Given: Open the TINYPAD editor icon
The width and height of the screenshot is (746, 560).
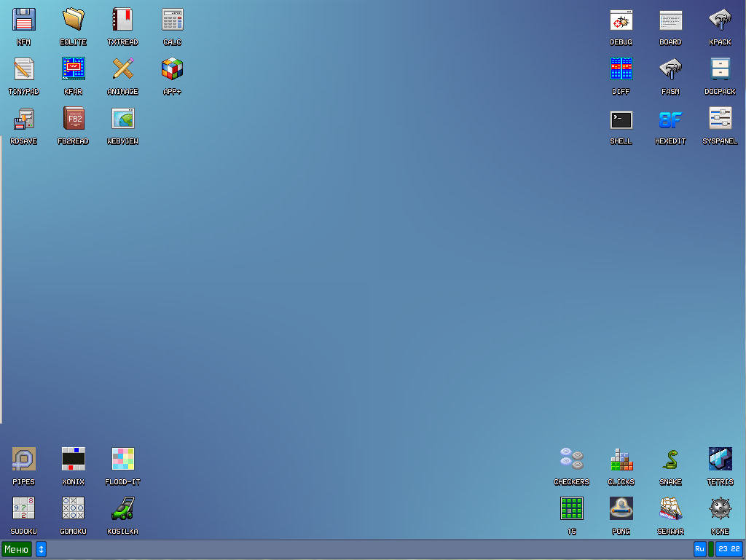Looking at the screenshot, I should (24, 69).
